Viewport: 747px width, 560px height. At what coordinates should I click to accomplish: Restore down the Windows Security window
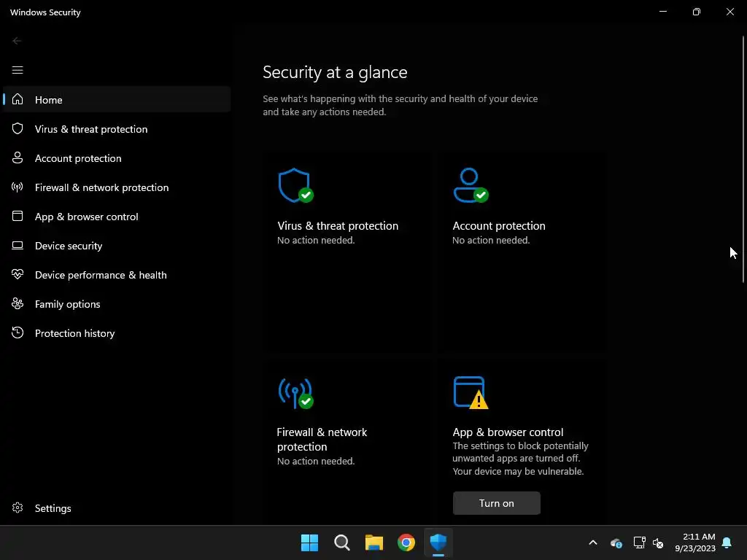[697, 12]
